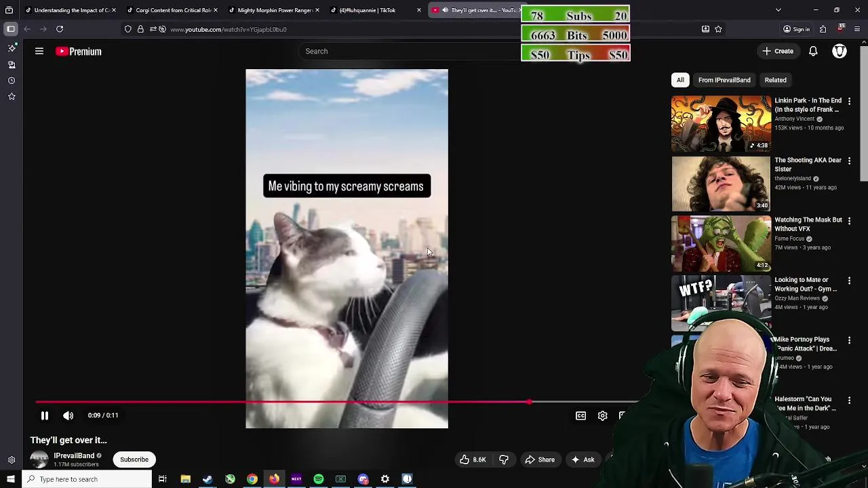Select the Related filter chip
The width and height of the screenshot is (868, 488).
click(x=775, y=80)
